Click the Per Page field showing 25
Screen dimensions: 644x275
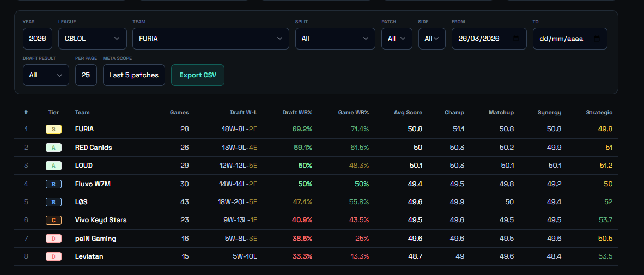click(x=86, y=75)
